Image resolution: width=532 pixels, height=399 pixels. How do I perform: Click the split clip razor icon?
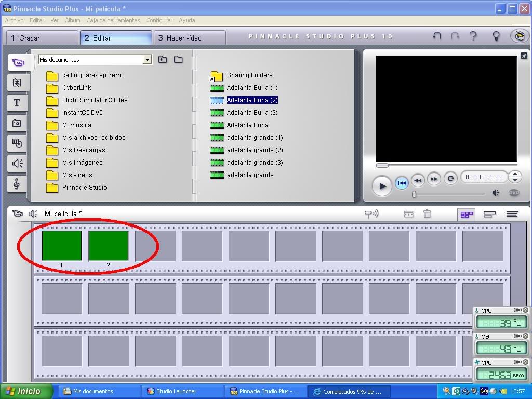click(408, 214)
